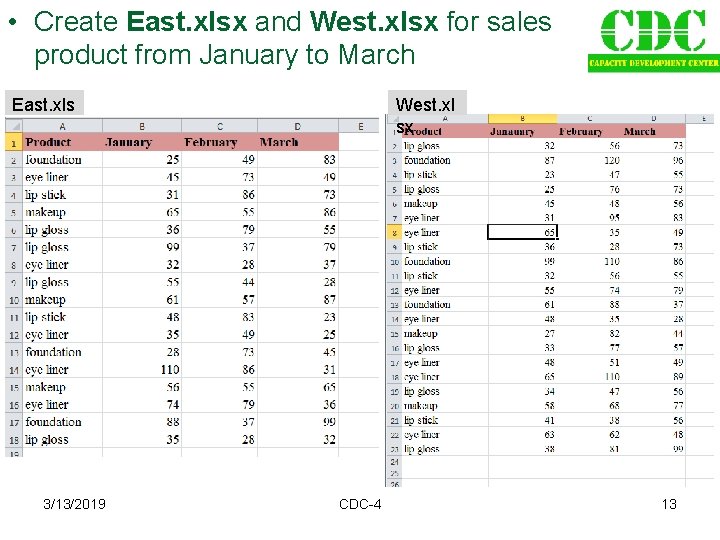The image size is (720, 540).
Task: Click the March header cell in West sheet
Action: coord(640,132)
